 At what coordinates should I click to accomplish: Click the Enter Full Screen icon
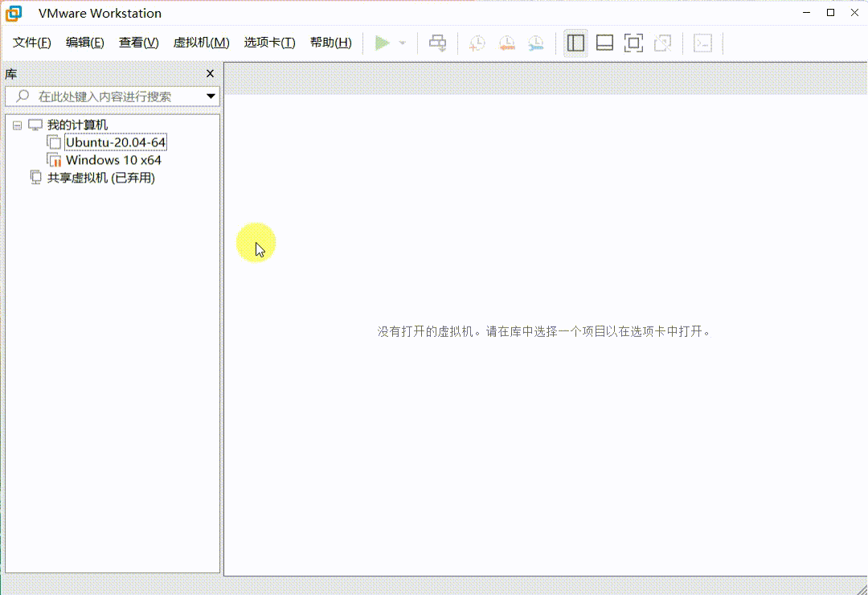coord(633,43)
